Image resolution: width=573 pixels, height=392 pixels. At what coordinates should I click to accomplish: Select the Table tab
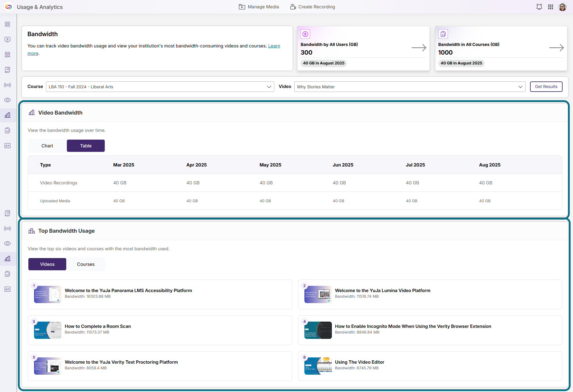tap(86, 146)
